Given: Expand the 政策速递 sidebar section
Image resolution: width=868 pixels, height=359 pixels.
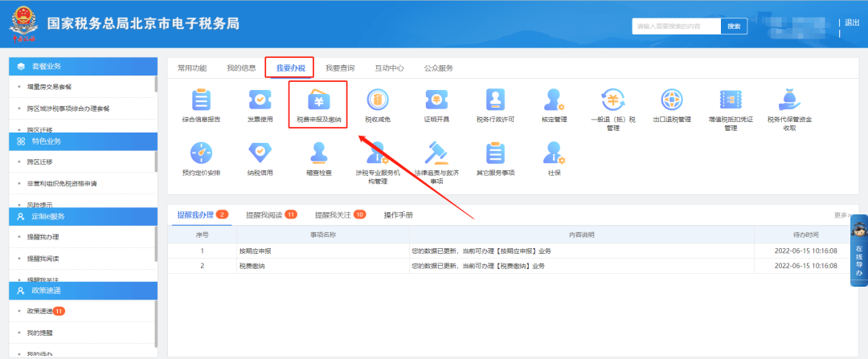Looking at the screenshot, I should [82, 291].
